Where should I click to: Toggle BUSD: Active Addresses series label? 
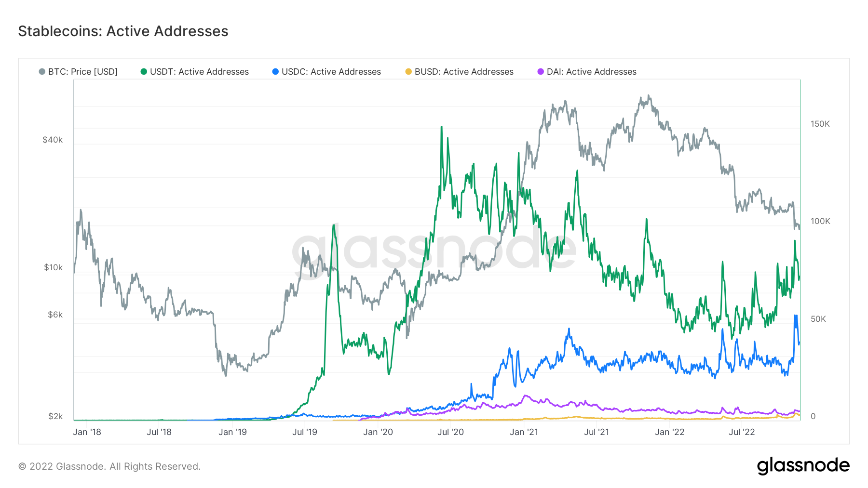(x=464, y=72)
